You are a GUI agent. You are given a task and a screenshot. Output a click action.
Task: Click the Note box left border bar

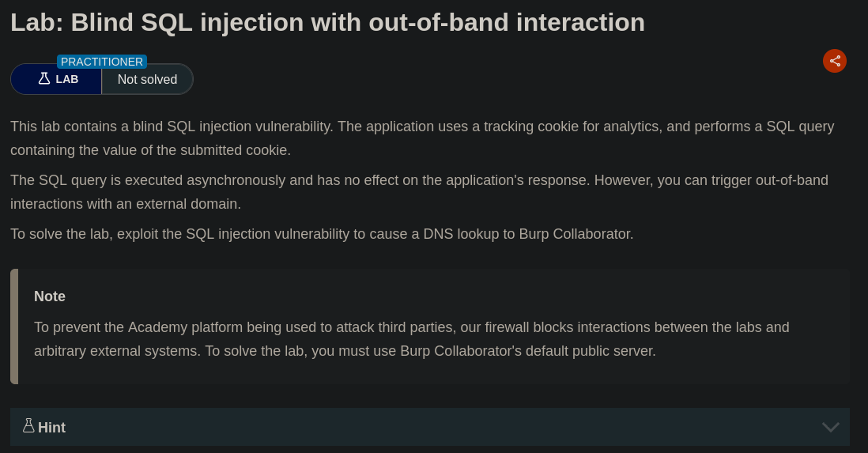pyautogui.click(x=14, y=327)
